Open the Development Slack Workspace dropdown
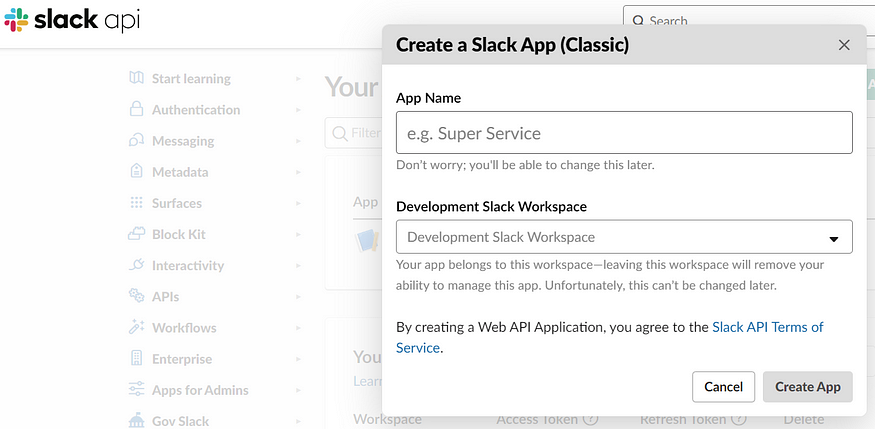 624,237
